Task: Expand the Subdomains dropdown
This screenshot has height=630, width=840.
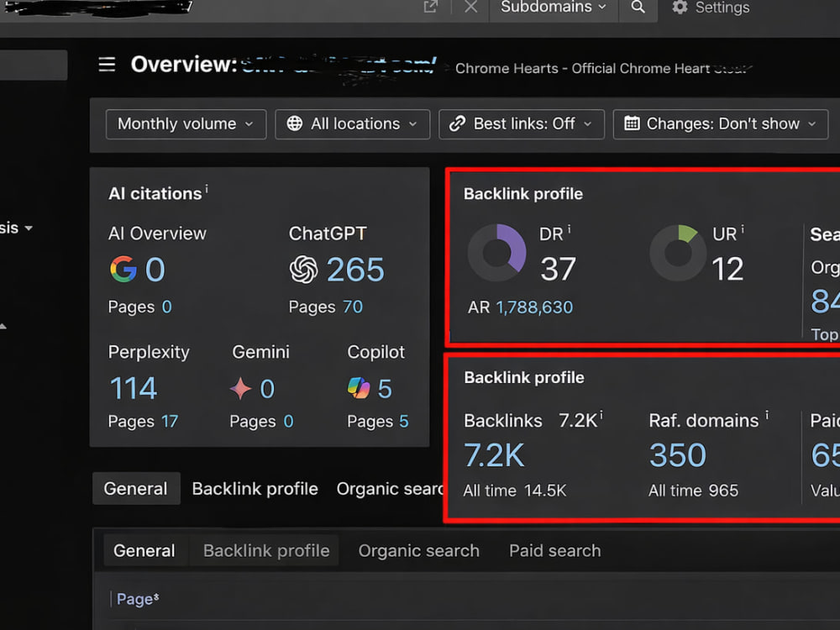Action: 554,8
